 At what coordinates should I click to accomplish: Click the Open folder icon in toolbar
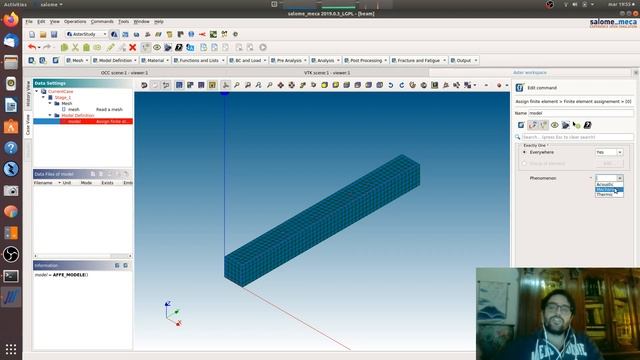(x=43, y=34)
